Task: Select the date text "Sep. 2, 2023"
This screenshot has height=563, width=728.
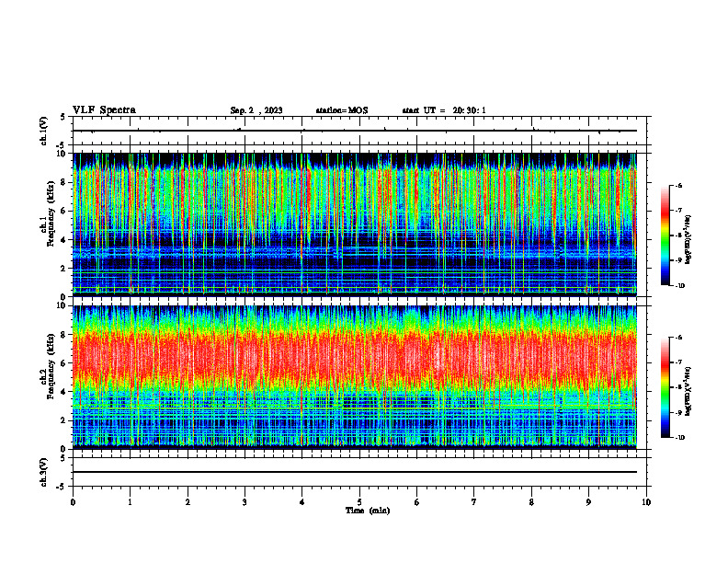Action: pyautogui.click(x=256, y=110)
